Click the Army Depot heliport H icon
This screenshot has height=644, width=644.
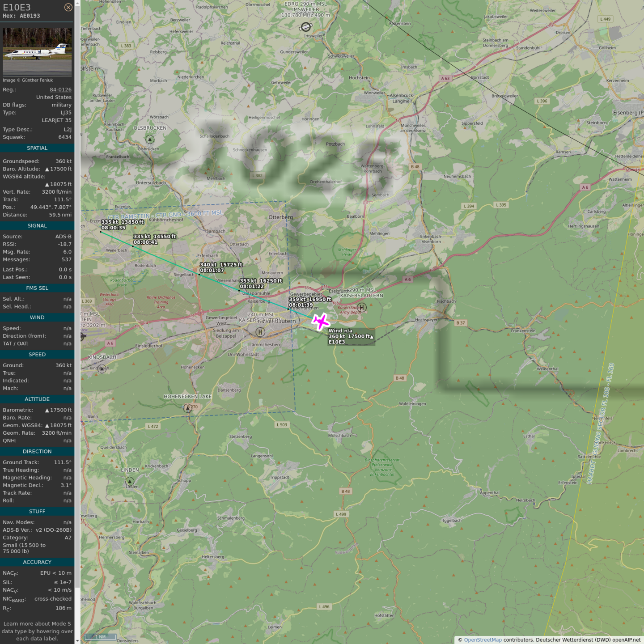[x=362, y=307]
